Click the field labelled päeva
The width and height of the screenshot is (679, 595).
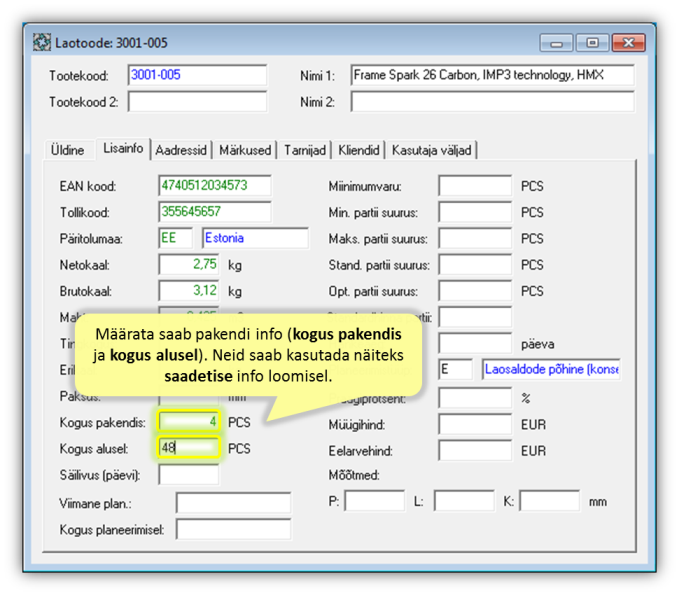click(475, 343)
